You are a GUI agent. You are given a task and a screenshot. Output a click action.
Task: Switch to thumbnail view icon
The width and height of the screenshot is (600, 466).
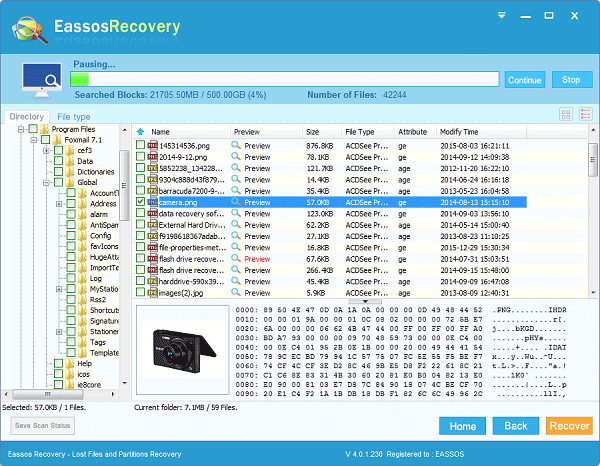click(x=566, y=114)
